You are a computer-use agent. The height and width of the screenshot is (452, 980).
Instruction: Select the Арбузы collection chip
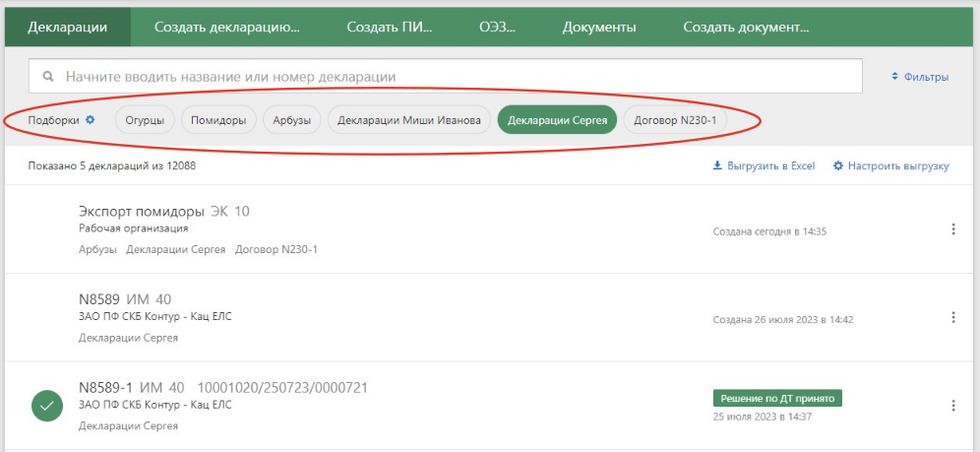coord(292,120)
